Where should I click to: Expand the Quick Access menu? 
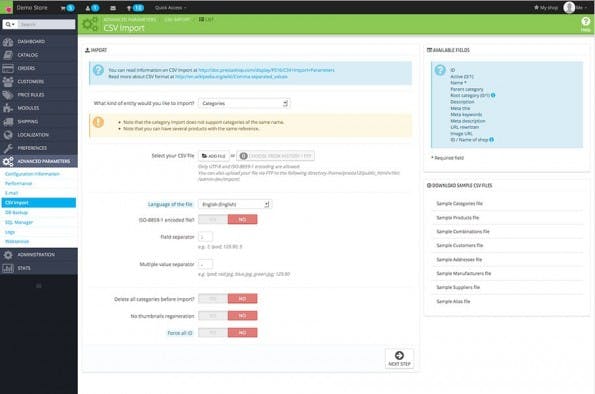coord(170,8)
